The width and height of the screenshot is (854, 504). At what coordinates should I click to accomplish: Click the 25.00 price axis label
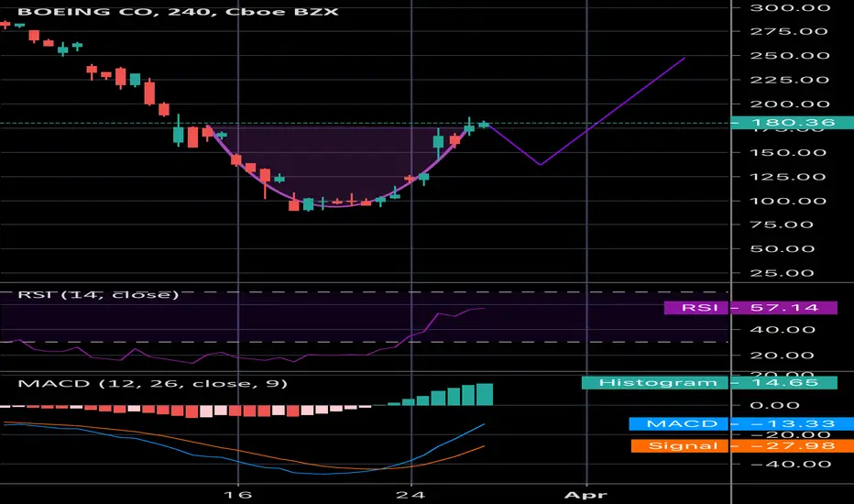point(783,273)
